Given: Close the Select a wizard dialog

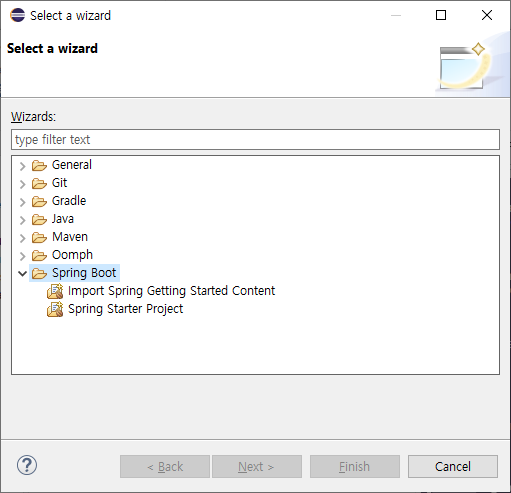Looking at the screenshot, I should coord(487,15).
